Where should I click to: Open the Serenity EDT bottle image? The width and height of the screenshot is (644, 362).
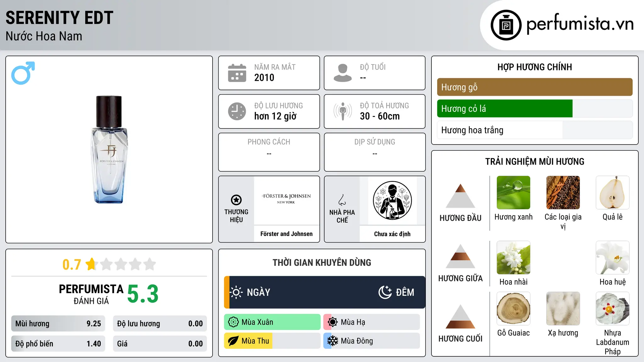[109, 150]
